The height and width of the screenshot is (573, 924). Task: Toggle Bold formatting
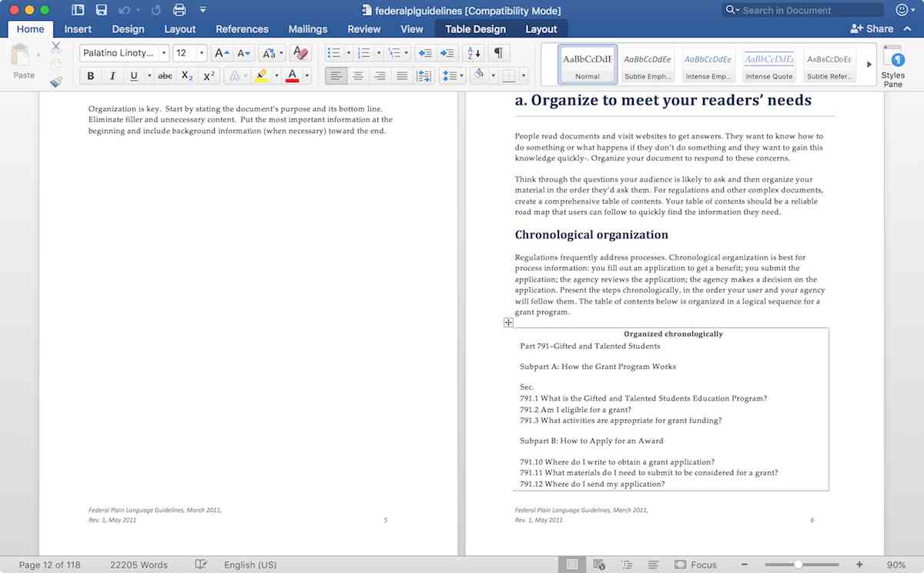point(90,75)
